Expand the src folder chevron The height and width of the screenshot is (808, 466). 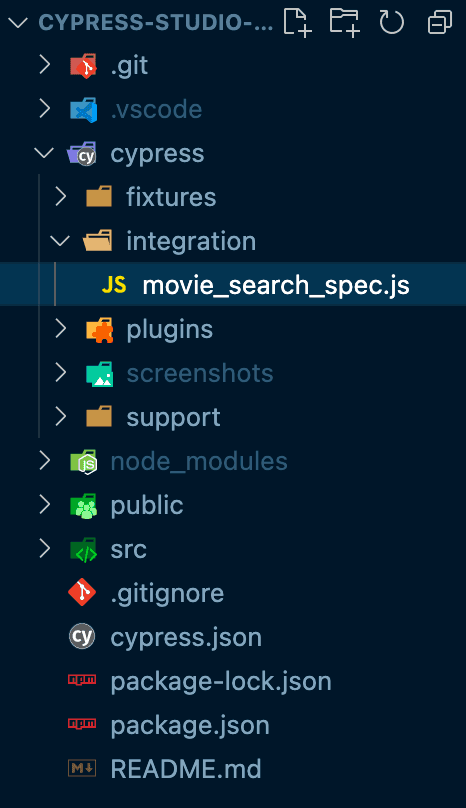(45, 549)
